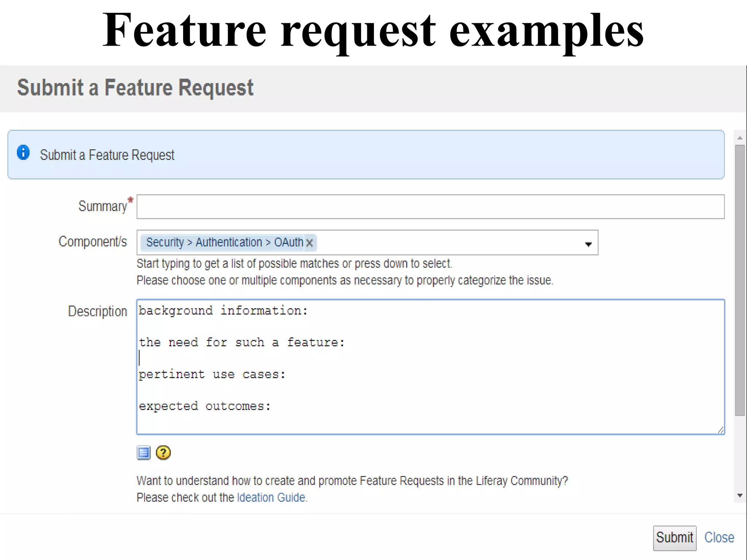This screenshot has height=560, width=747.
Task: Open the yellow formatting help icon
Action: coord(163,453)
